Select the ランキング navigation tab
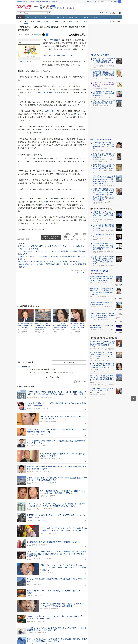 click(x=86, y=17)
